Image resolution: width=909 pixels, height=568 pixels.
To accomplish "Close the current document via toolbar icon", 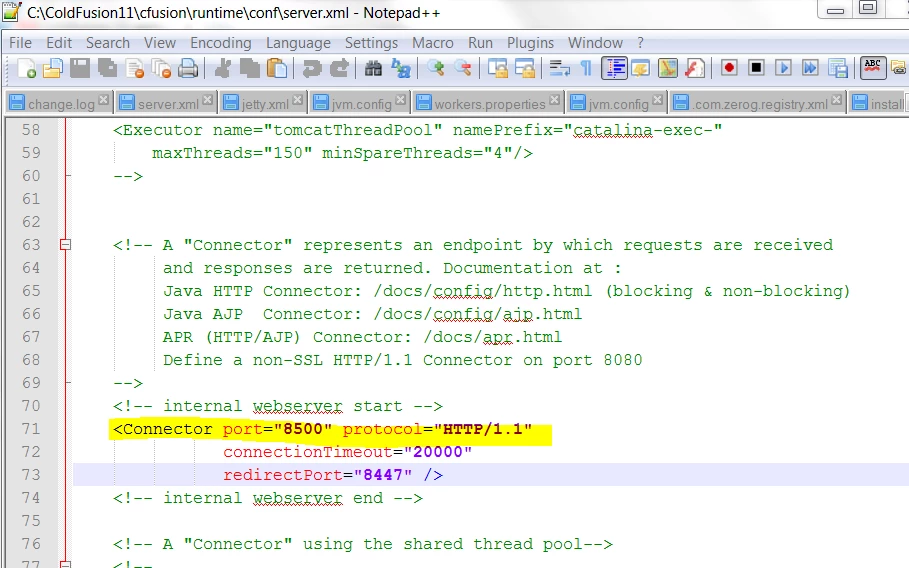I will [134, 68].
